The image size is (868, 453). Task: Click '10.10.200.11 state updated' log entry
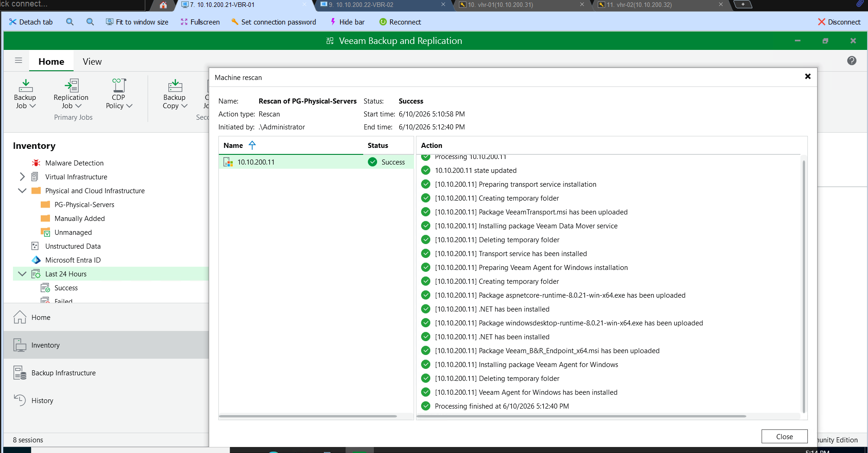point(476,171)
